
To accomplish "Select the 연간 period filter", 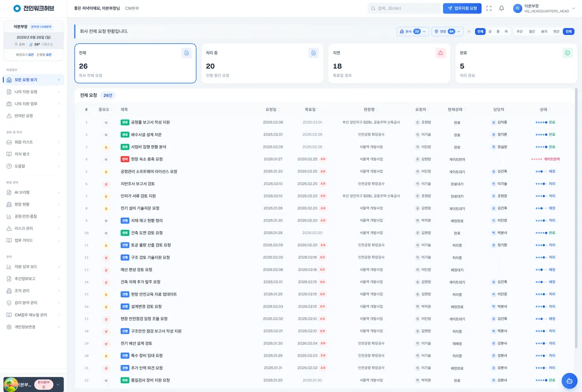I will click(x=556, y=31).
